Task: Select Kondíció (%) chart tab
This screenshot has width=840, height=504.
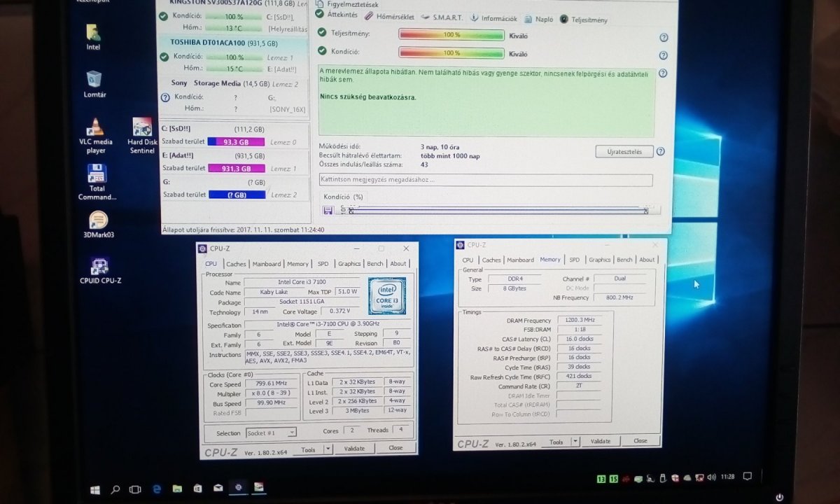Action: (344, 197)
